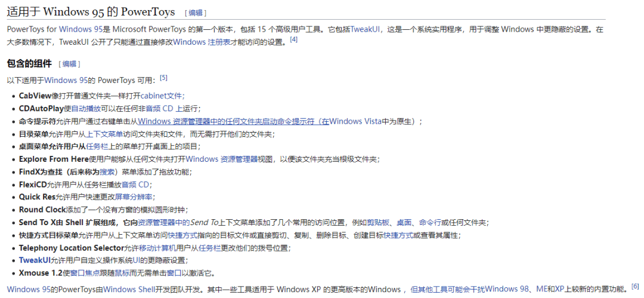This screenshot has height=298, width=644.
Task: Open the 任务栏 link in the Telephony row
Action: pyautogui.click(x=210, y=248)
